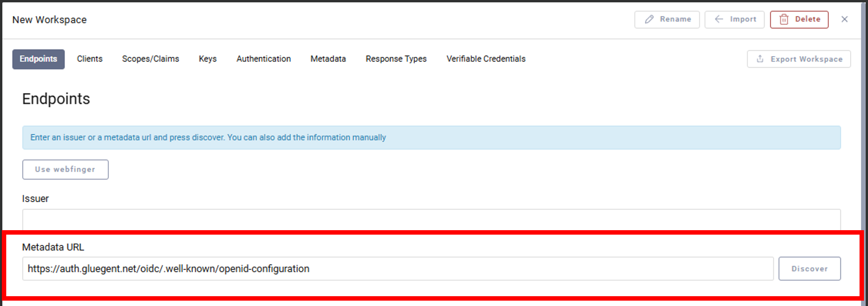The width and height of the screenshot is (868, 306).
Task: Click the blue info banner about discover
Action: click(x=431, y=137)
